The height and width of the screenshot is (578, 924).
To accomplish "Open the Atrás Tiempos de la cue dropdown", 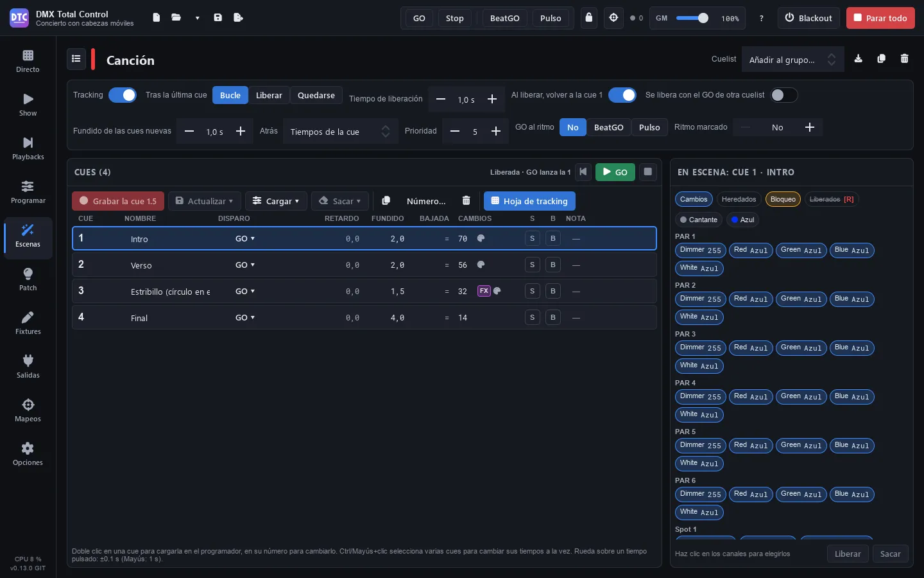I will click(340, 132).
